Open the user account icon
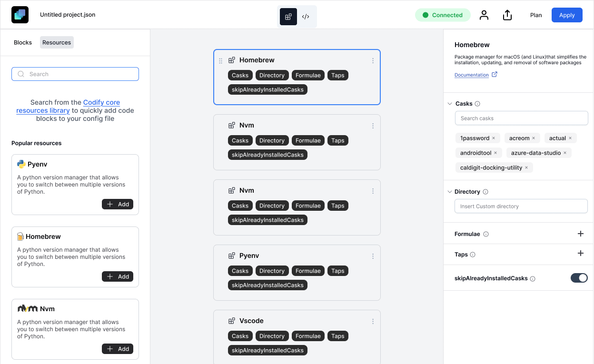 pyautogui.click(x=484, y=15)
